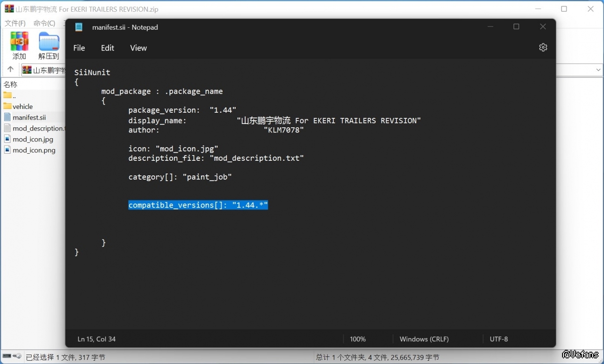Open the UTF-8 encoding selector
This screenshot has width=604, height=364.
coord(498,339)
